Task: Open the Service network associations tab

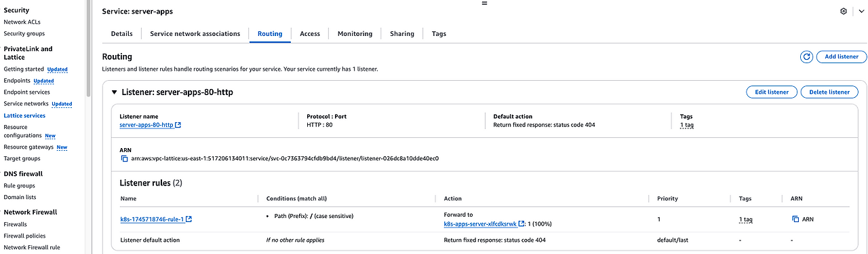Action: point(195,33)
